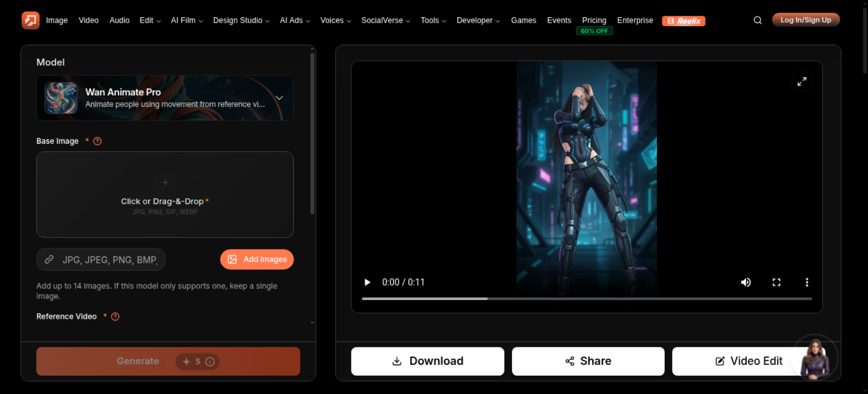
Task: Click the assistant avatar in the corner
Action: [815, 358]
